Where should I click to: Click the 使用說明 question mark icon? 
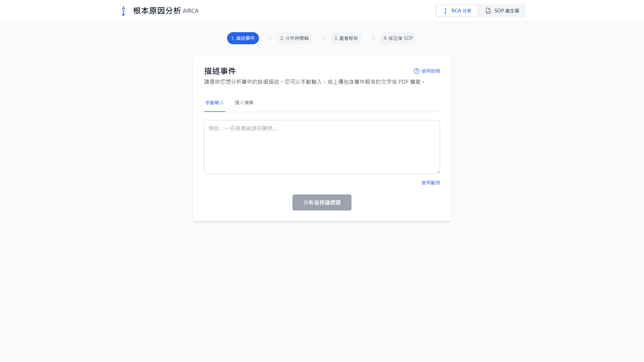(x=416, y=71)
